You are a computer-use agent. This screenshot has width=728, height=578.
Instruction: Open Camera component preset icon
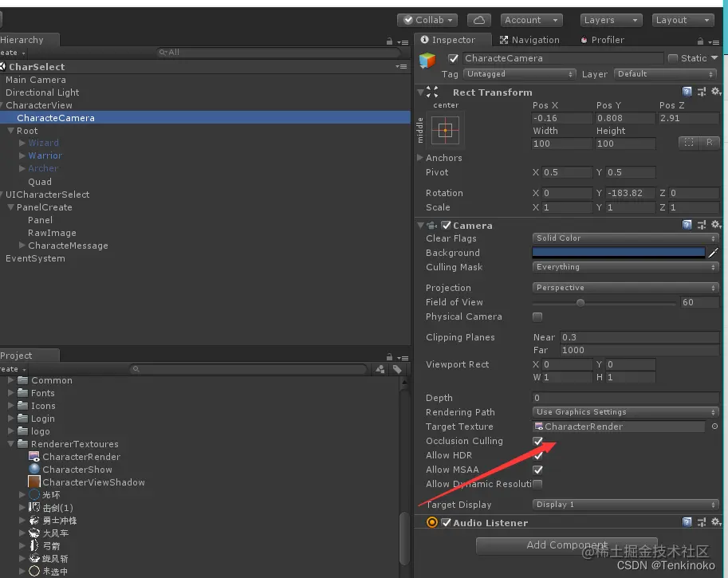click(x=702, y=225)
